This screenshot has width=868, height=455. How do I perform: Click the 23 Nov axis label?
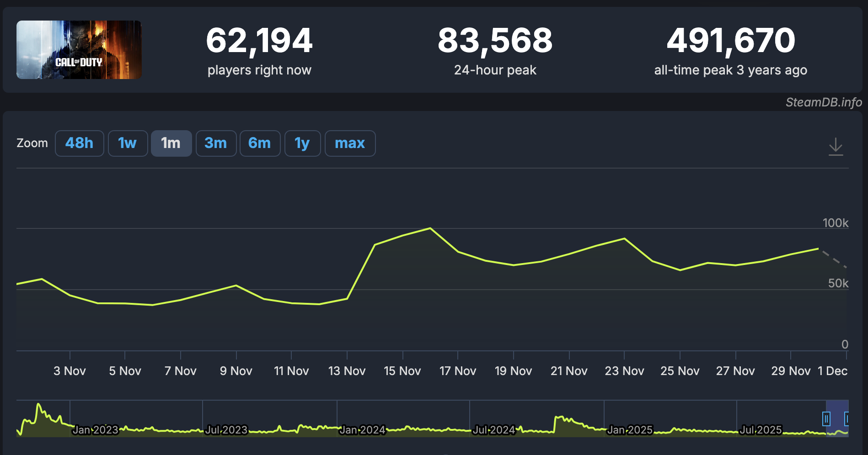click(624, 371)
